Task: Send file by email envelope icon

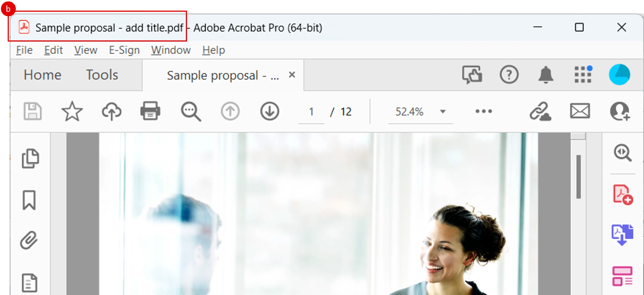Action: 580,111
